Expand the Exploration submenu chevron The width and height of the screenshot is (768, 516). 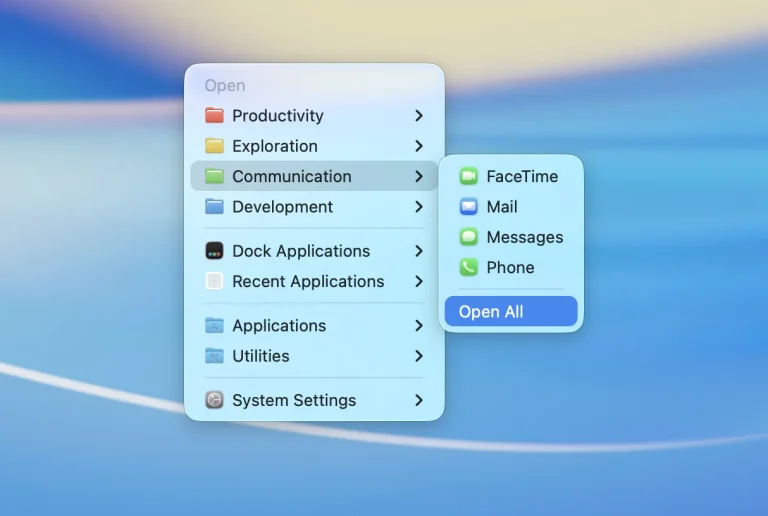click(419, 146)
